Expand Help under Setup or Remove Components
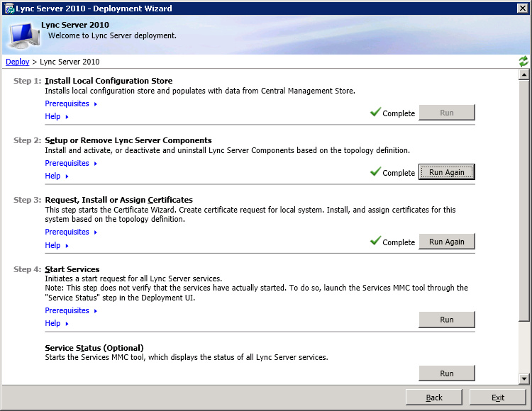The height and width of the screenshot is (411, 532). (x=57, y=176)
